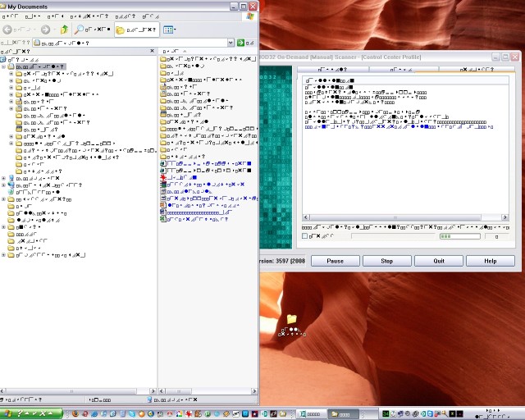Collapse the My Documents tree node
This screenshot has height=420, width=525.
tap(4, 66)
